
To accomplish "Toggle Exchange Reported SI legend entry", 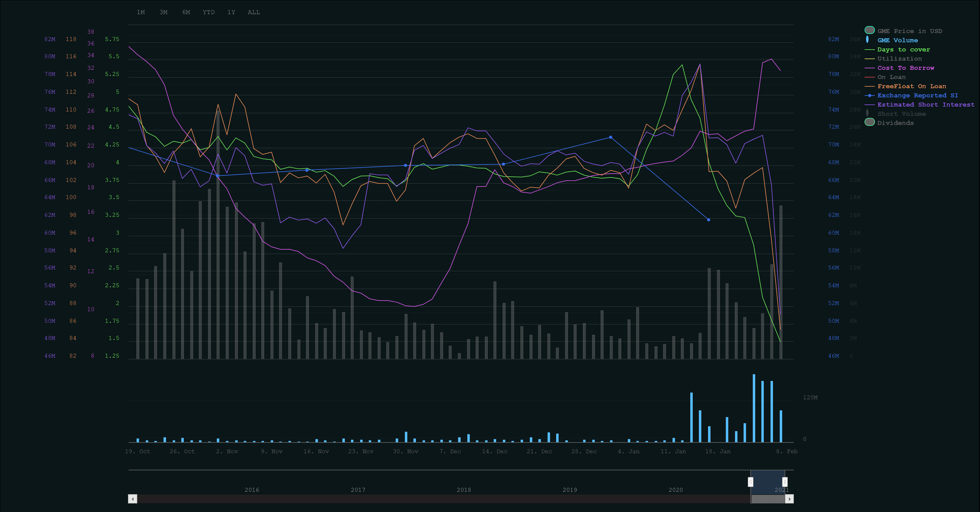I will [917, 96].
